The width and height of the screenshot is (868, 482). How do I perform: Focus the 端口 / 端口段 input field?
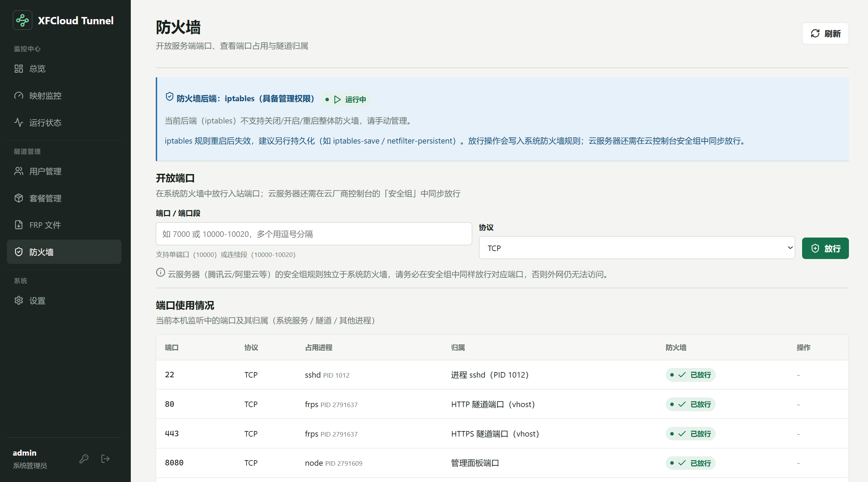[314, 234]
